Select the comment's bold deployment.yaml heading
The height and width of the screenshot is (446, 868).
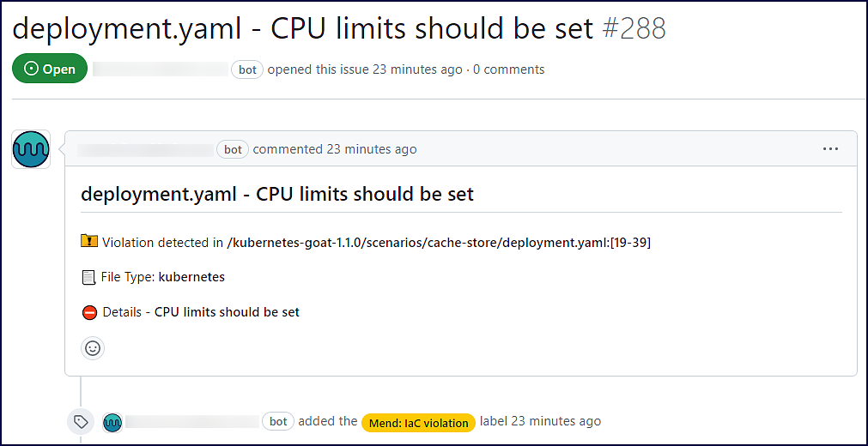(x=277, y=194)
